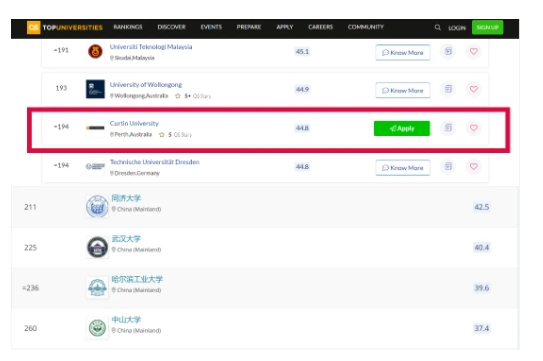
Task: Add University of Wollongong to compare list
Action: (448, 89)
